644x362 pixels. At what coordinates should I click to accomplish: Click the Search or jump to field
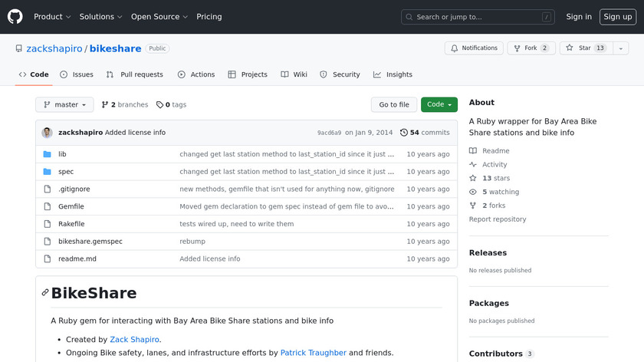[x=478, y=17]
